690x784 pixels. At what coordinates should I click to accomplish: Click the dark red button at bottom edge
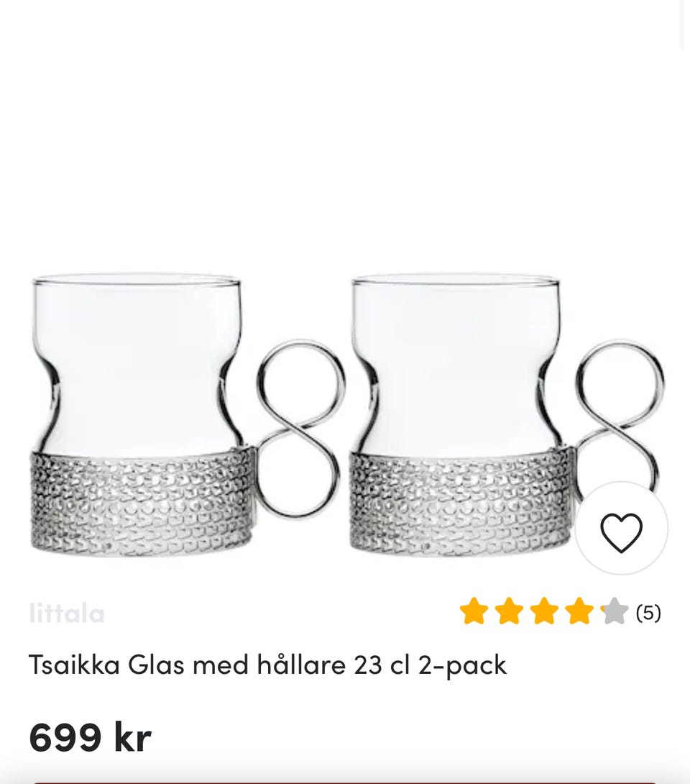point(345,782)
